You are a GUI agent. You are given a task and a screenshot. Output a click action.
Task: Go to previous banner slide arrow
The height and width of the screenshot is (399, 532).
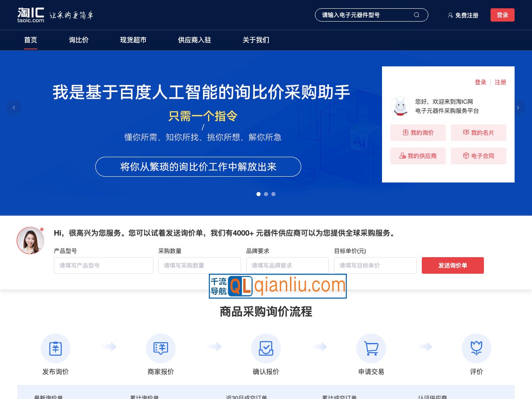point(14,108)
